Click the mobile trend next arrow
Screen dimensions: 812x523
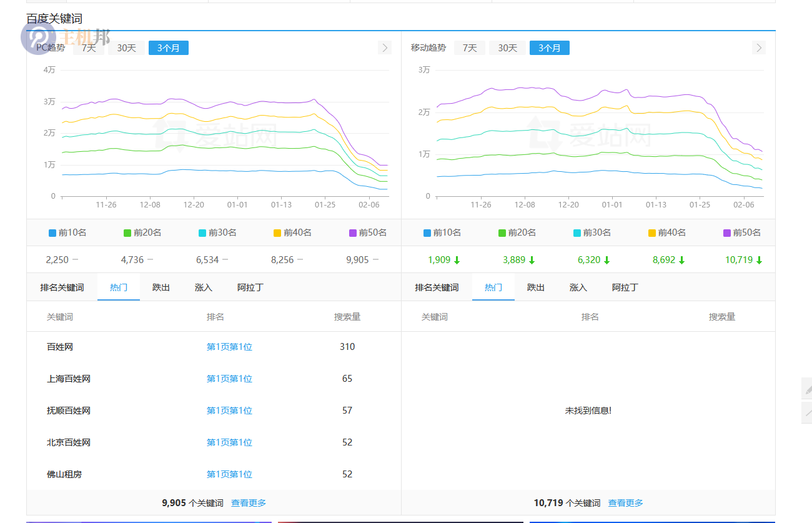pos(759,47)
